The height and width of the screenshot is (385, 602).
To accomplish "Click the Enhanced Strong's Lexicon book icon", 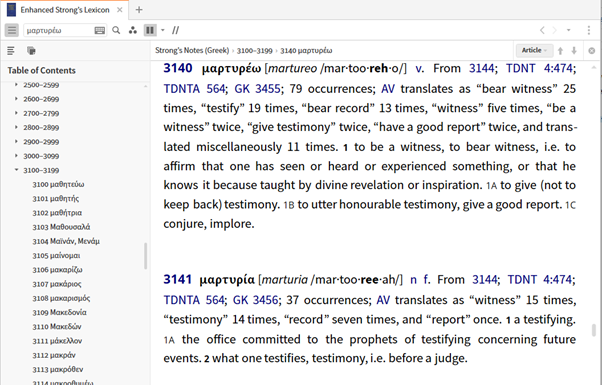I will pyautogui.click(x=11, y=10).
